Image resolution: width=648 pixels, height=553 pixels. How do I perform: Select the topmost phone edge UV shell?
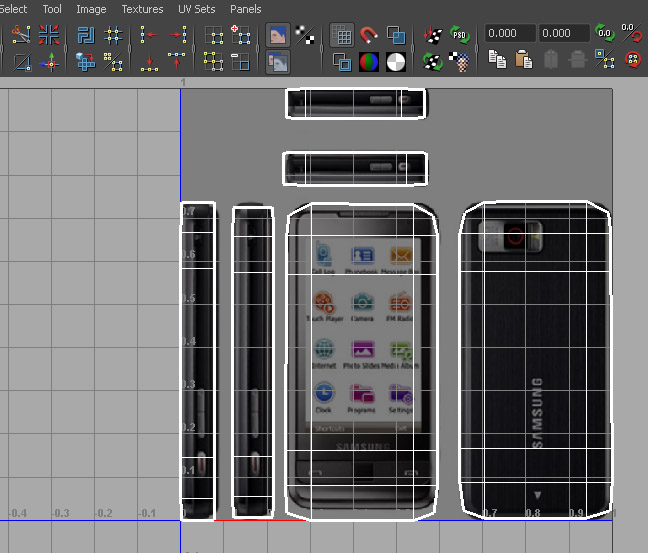(356, 103)
